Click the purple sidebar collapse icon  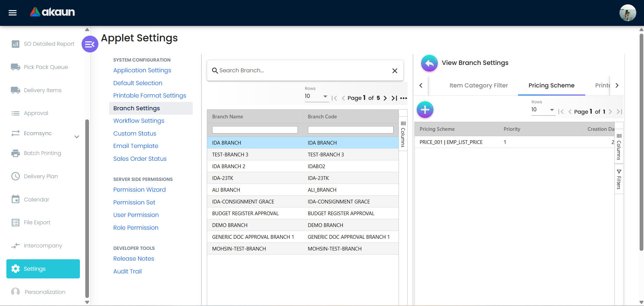pos(90,44)
